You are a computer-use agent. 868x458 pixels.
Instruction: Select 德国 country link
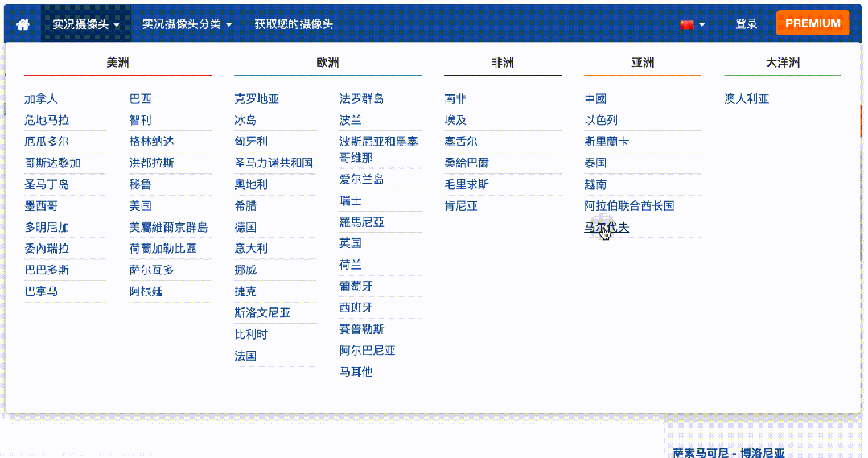245,227
